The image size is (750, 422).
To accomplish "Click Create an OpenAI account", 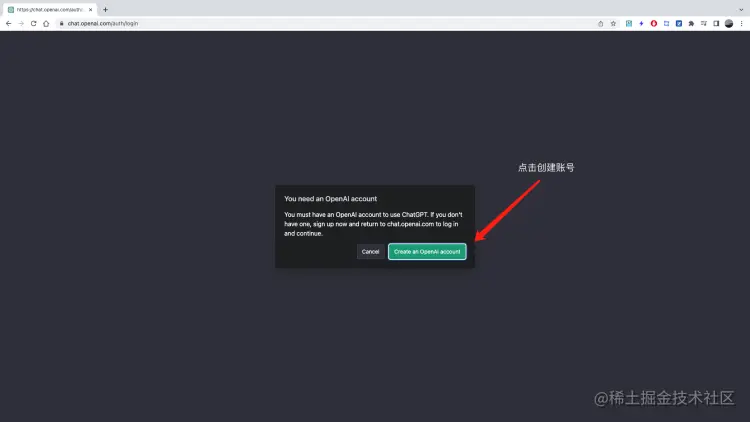I will click(427, 252).
